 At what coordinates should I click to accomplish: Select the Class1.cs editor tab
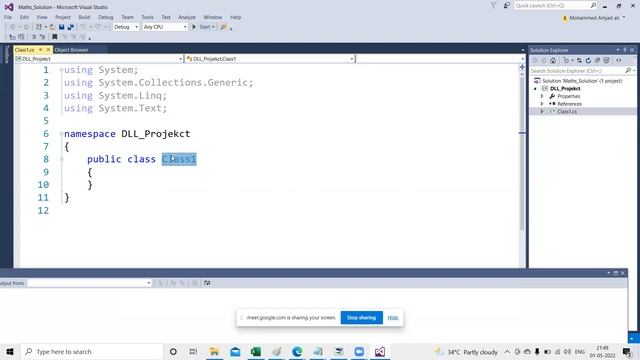[x=24, y=50]
